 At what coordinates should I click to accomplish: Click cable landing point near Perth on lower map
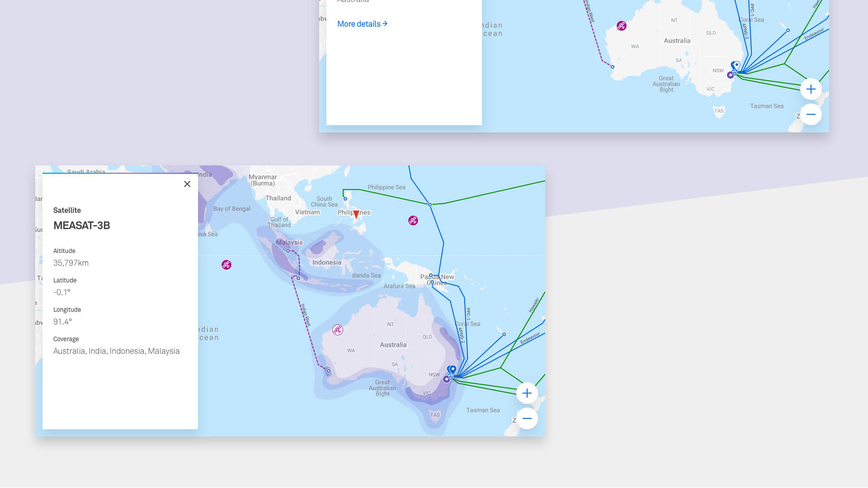329,371
